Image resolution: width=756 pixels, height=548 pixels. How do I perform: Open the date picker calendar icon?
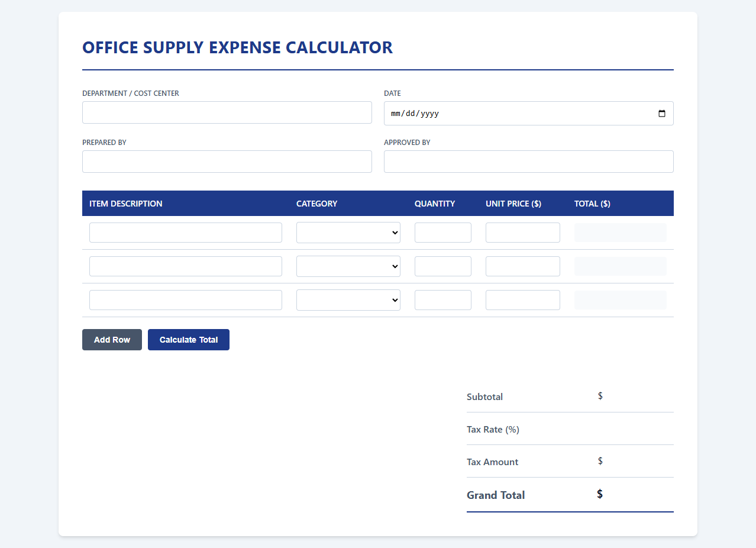[x=662, y=114]
